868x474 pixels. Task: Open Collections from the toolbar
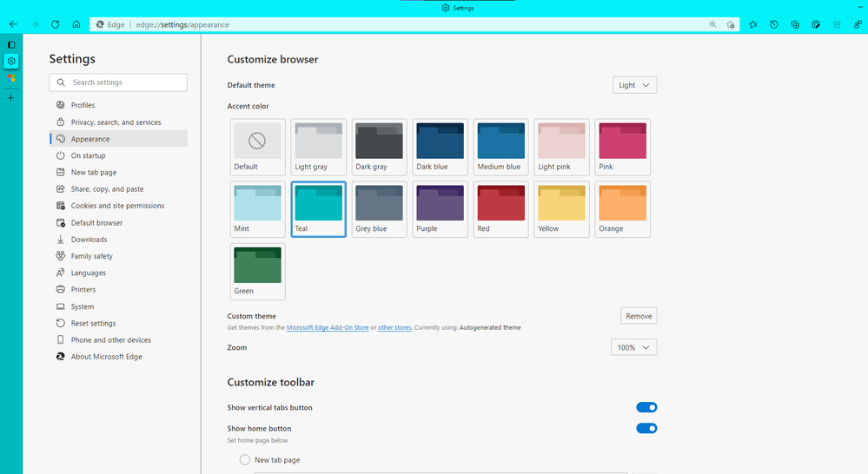tap(795, 24)
